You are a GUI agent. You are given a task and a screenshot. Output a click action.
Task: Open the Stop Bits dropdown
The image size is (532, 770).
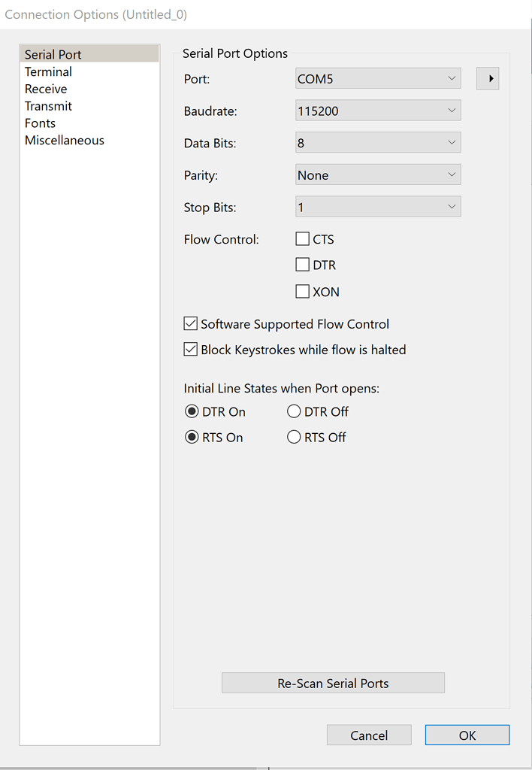click(378, 207)
